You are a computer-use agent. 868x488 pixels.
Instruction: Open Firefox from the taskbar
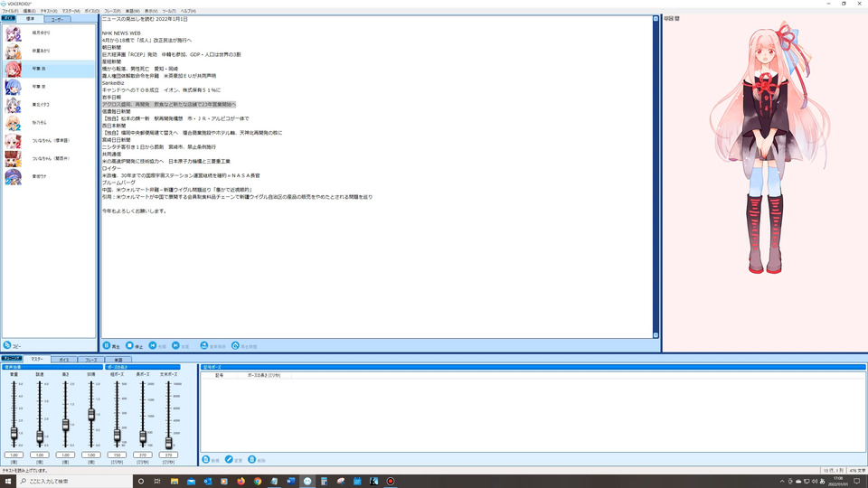coord(241,482)
